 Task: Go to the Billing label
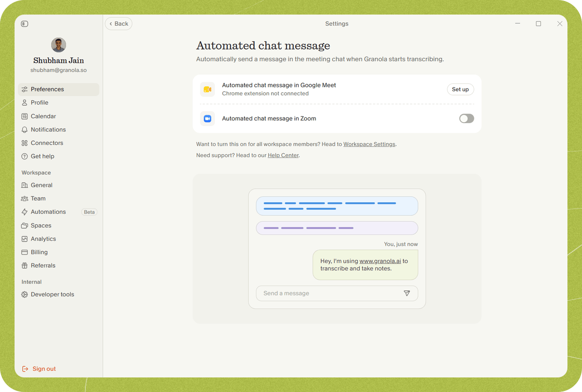coord(39,252)
